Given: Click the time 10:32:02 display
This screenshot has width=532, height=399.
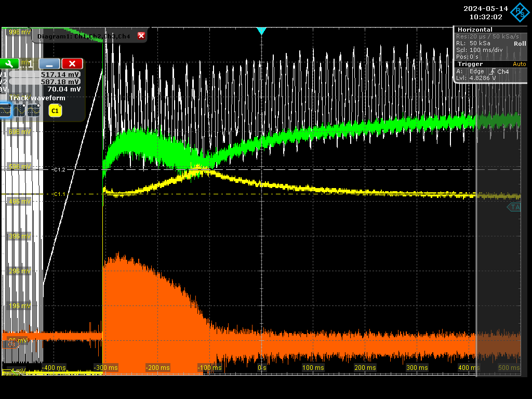Looking at the screenshot, I should click(x=486, y=17).
